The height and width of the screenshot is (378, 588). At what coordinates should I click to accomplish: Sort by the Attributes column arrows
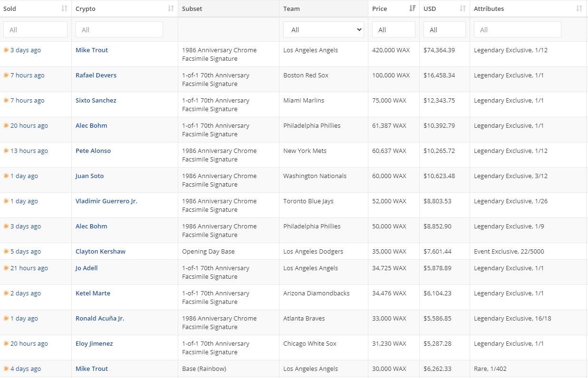click(579, 9)
